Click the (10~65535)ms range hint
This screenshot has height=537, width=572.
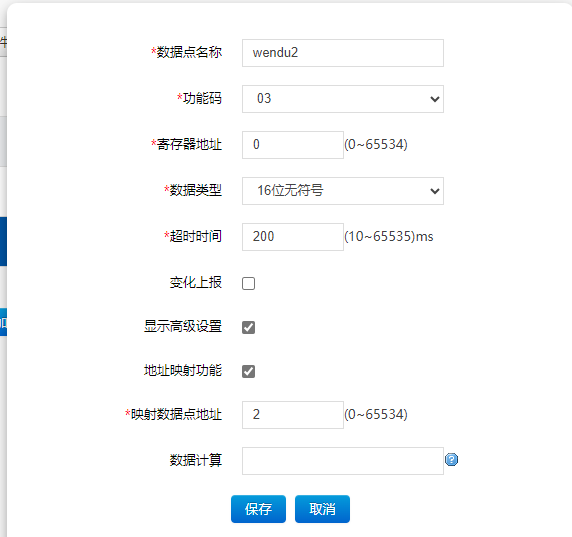[x=389, y=237]
